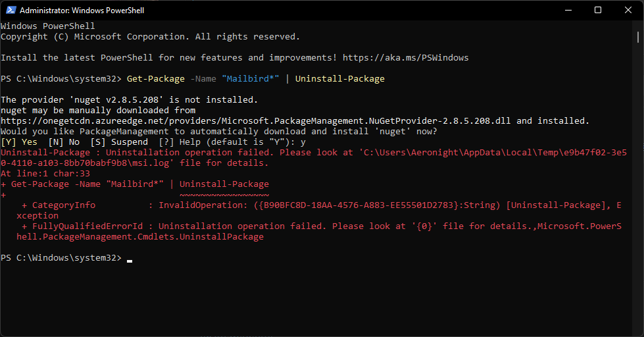Maximize the PowerShell window

coord(598,10)
